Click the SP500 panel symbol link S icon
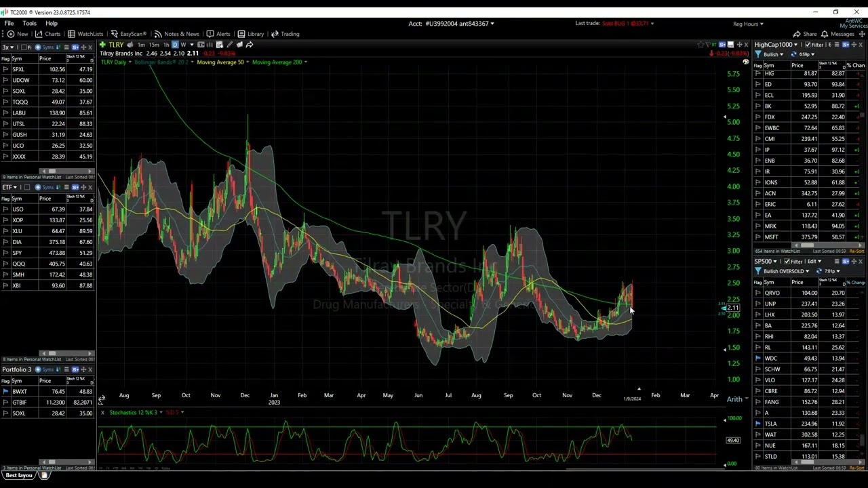Screen dimensions: 868x488 click(846, 262)
